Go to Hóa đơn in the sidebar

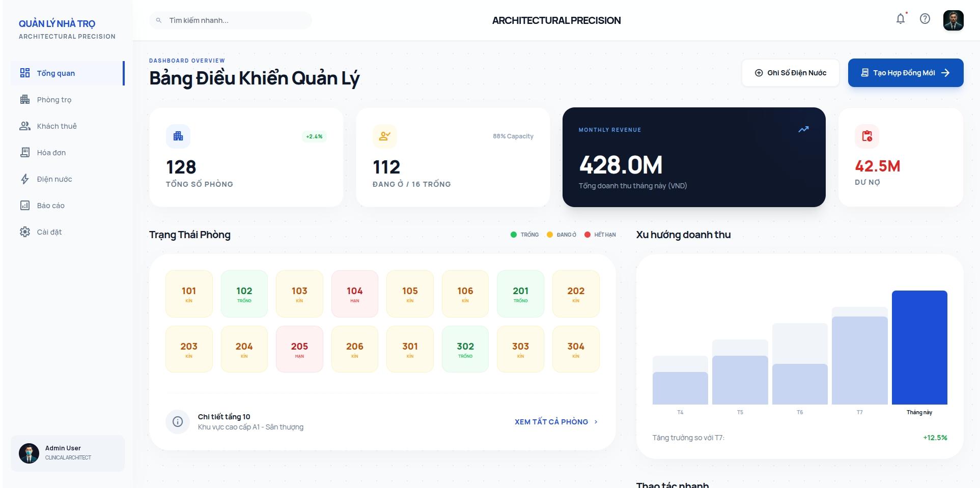pos(51,153)
